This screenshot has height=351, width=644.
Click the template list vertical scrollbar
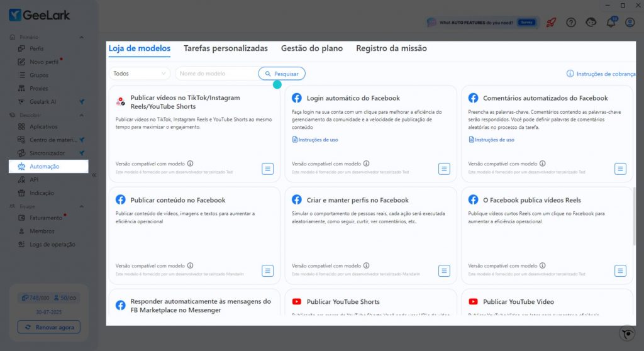634,216
